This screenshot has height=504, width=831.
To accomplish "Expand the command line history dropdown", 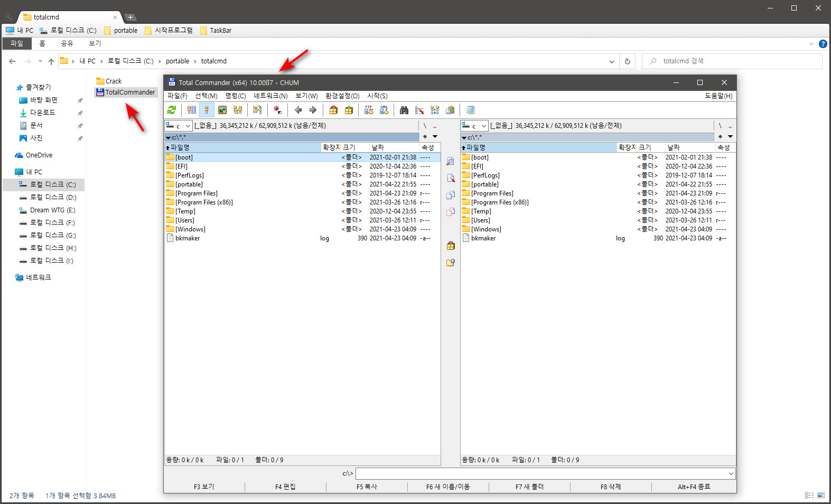I will pyautogui.click(x=731, y=474).
